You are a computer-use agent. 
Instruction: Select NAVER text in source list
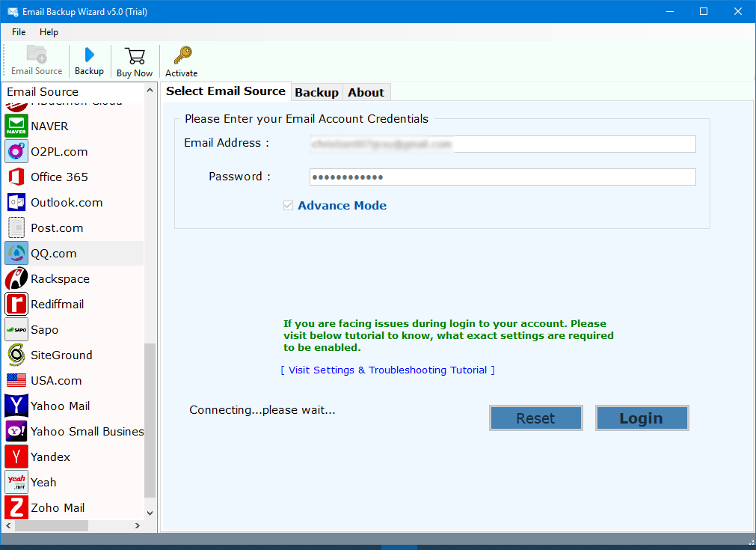pyautogui.click(x=49, y=126)
